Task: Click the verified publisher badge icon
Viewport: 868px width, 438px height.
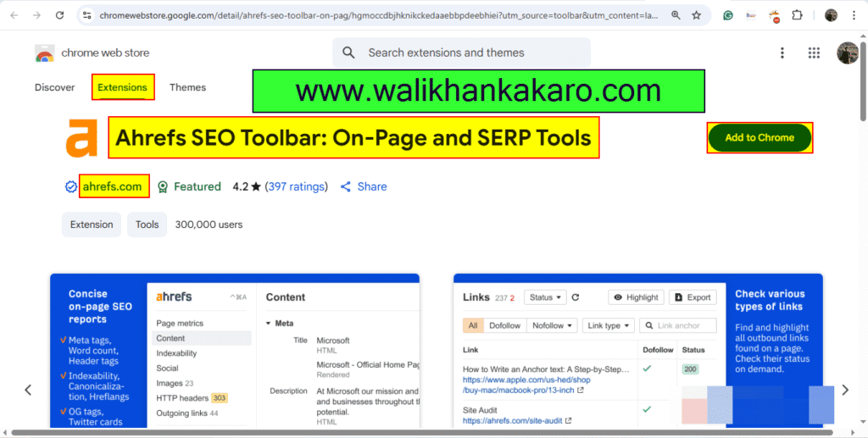Action: [70, 187]
